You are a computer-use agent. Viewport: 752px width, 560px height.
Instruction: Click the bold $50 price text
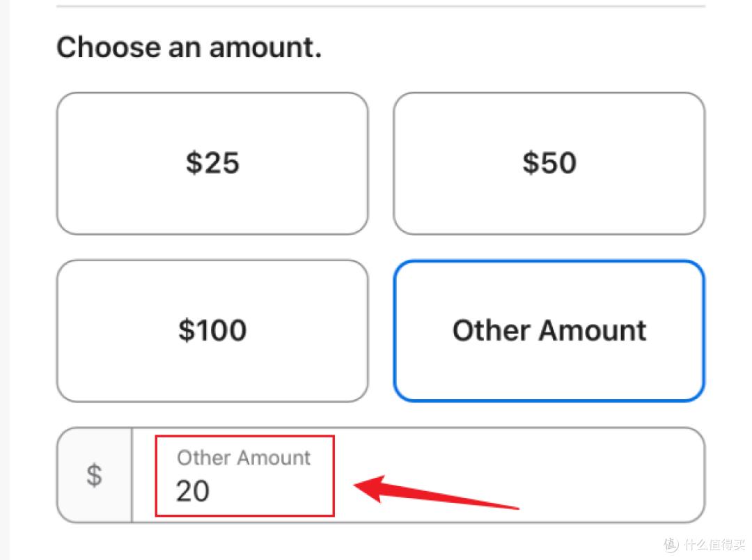pyautogui.click(x=549, y=163)
